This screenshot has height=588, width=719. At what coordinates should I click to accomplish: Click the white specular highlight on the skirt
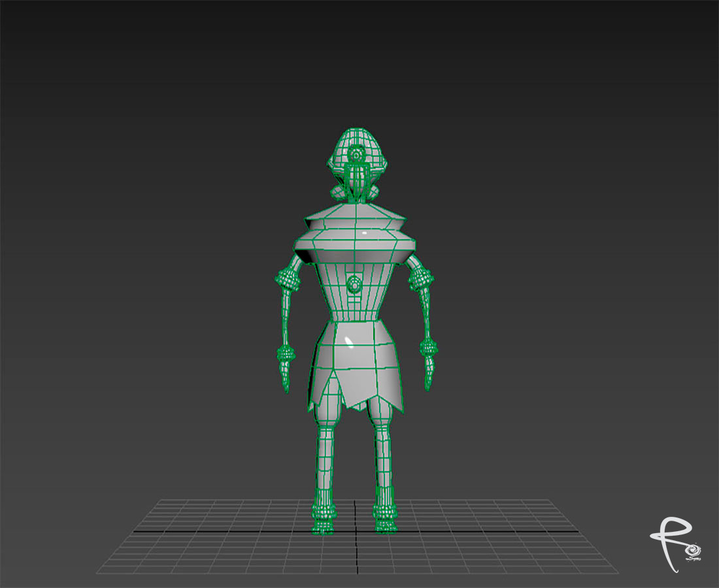(x=348, y=341)
